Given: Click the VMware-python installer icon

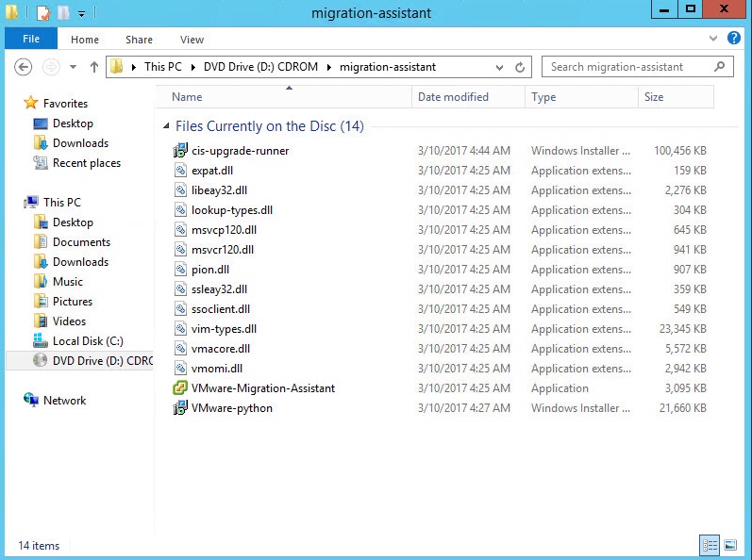Looking at the screenshot, I should click(x=180, y=408).
